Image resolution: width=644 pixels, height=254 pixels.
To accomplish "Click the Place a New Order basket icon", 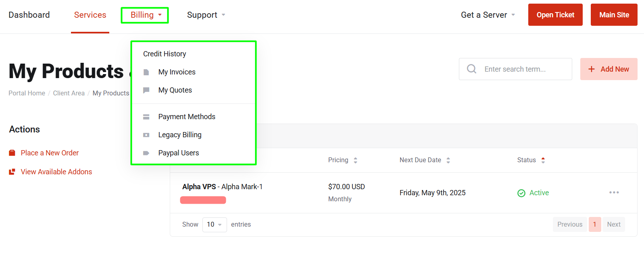I will [12, 153].
